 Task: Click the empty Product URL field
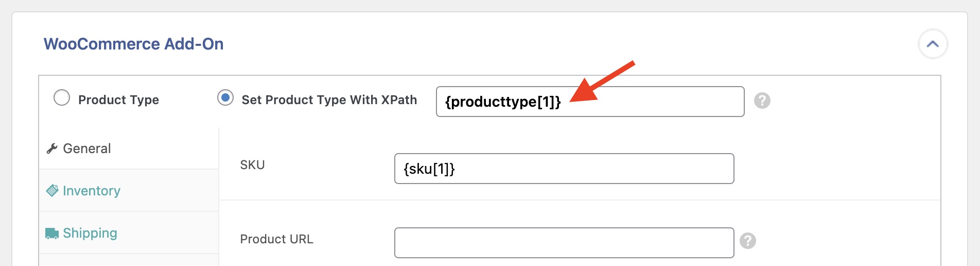[x=564, y=243]
